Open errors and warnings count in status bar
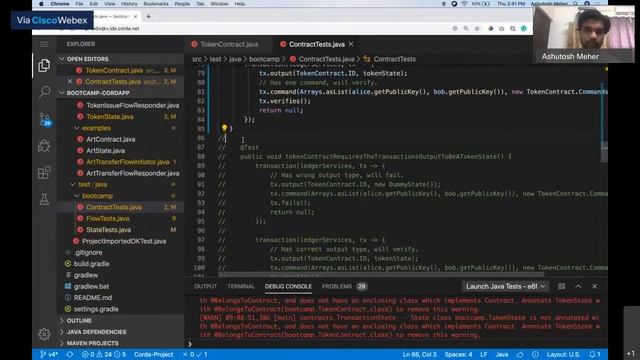The image size is (640, 360). [104, 354]
